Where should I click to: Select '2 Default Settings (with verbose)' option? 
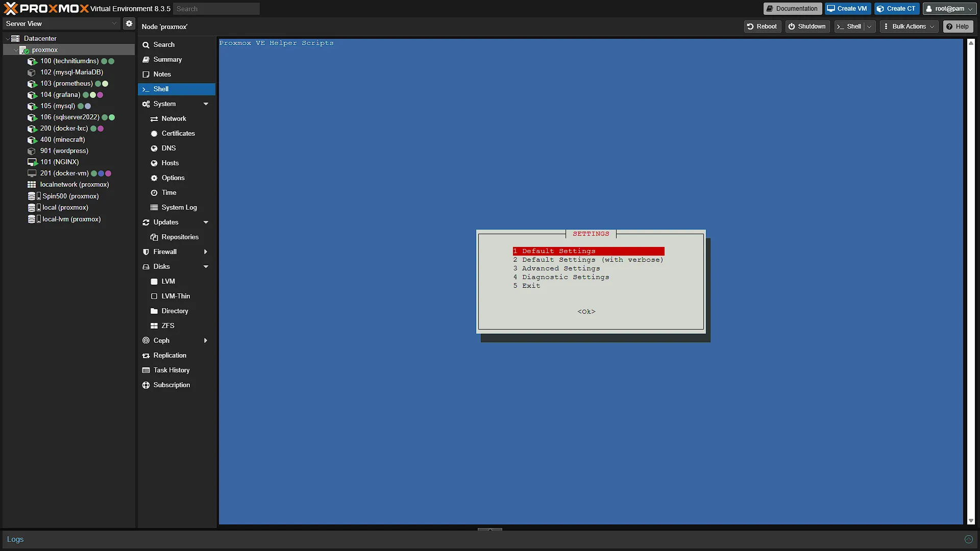(x=588, y=260)
